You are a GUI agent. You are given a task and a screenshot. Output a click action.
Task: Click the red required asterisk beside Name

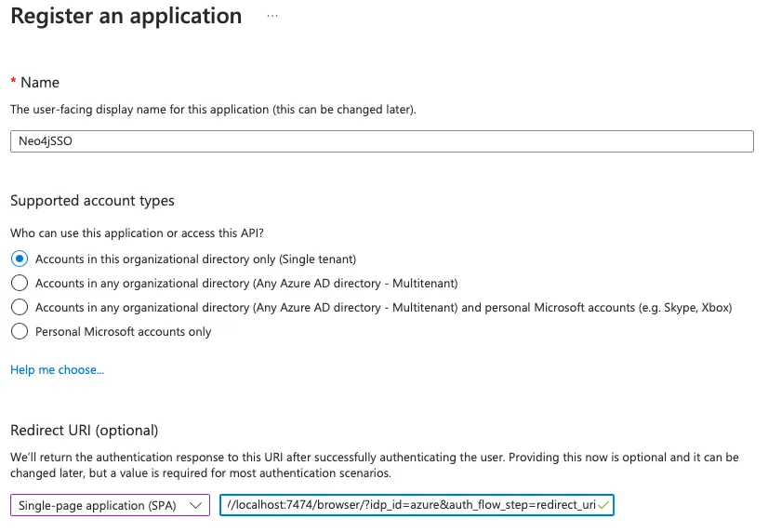click(x=13, y=83)
